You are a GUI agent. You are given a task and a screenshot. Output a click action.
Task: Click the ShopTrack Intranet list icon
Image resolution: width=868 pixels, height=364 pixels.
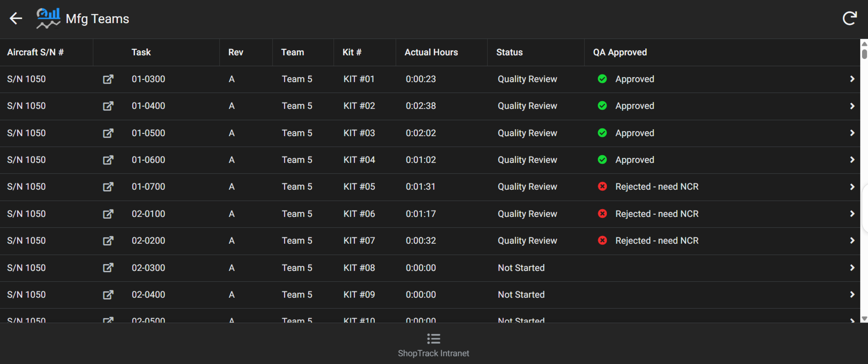pyautogui.click(x=433, y=339)
